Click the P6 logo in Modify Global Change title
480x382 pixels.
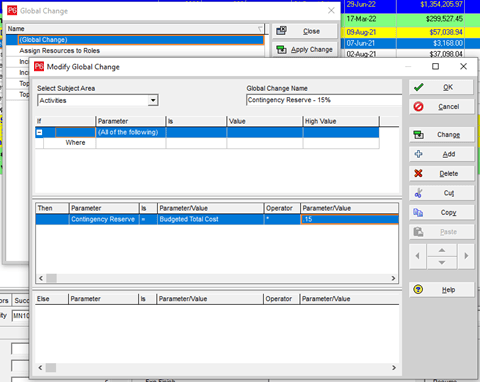click(x=39, y=66)
